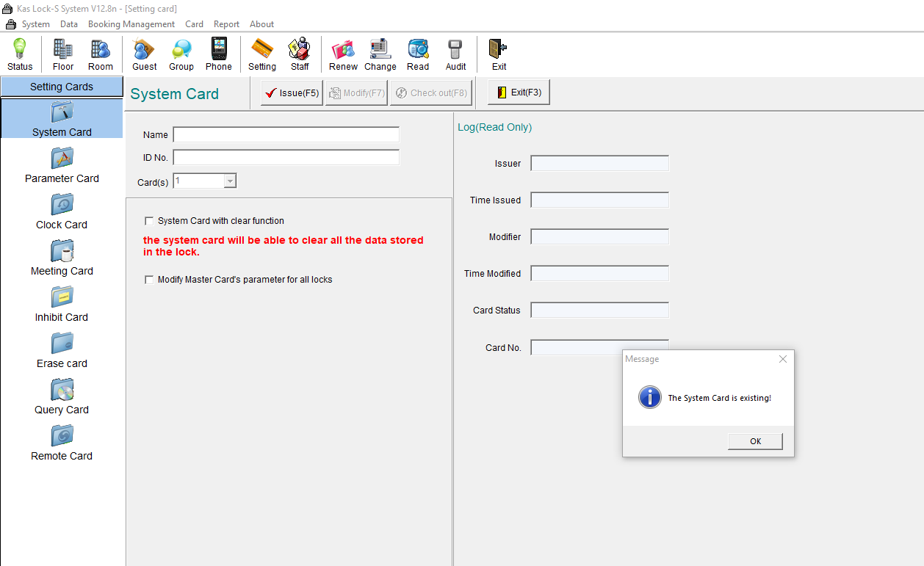Click the Exit(F3) button
Viewport: 924px width, 566px height.
[519, 92]
